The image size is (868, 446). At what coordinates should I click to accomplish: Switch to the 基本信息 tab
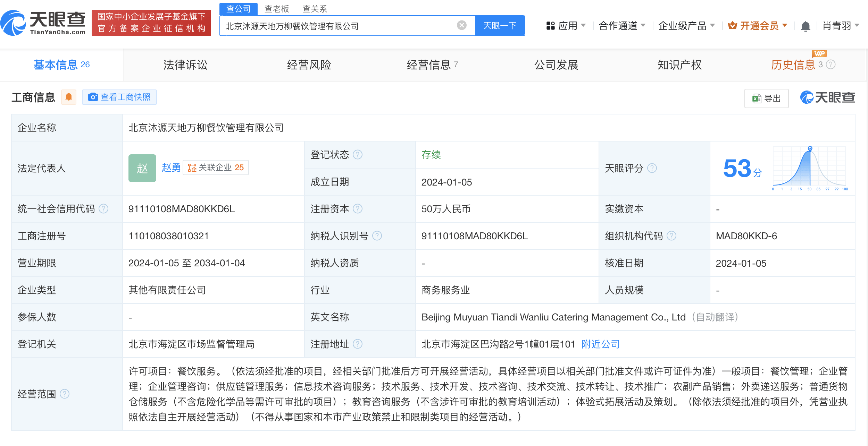[61, 65]
